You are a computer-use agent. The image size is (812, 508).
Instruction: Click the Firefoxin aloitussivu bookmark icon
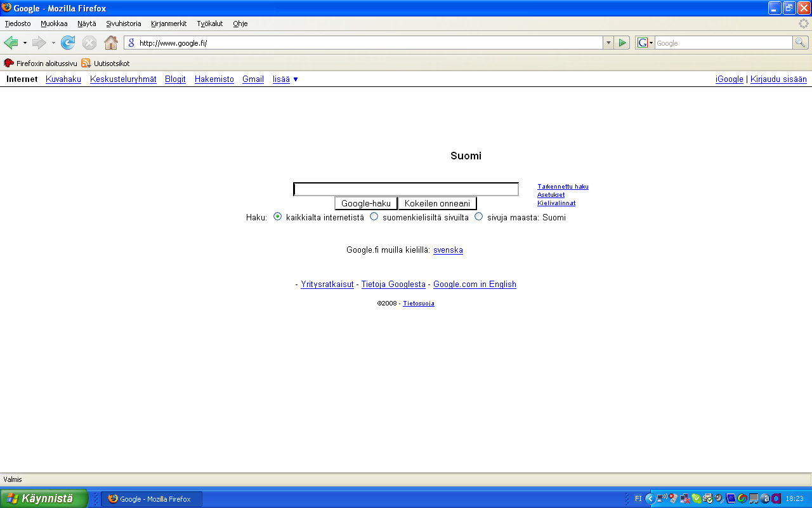[x=9, y=63]
